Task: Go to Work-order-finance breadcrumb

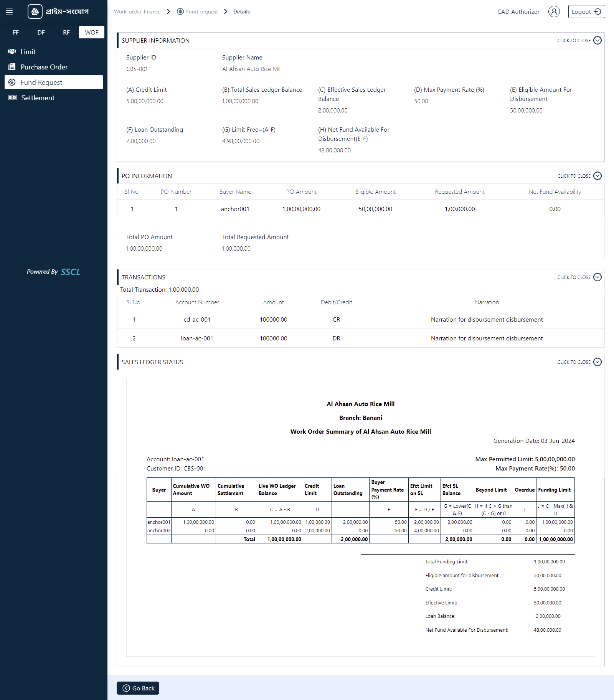Action: [137, 12]
